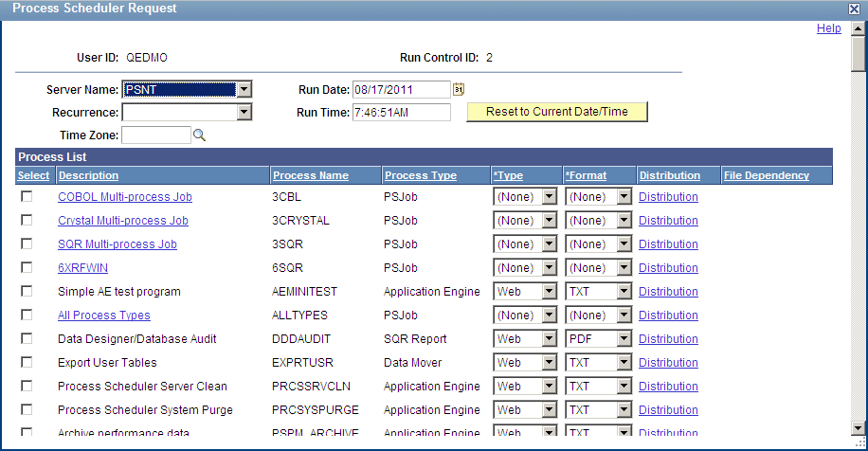The width and height of the screenshot is (868, 451).
Task: Click the vertical scrollbar up arrow
Action: point(858,28)
